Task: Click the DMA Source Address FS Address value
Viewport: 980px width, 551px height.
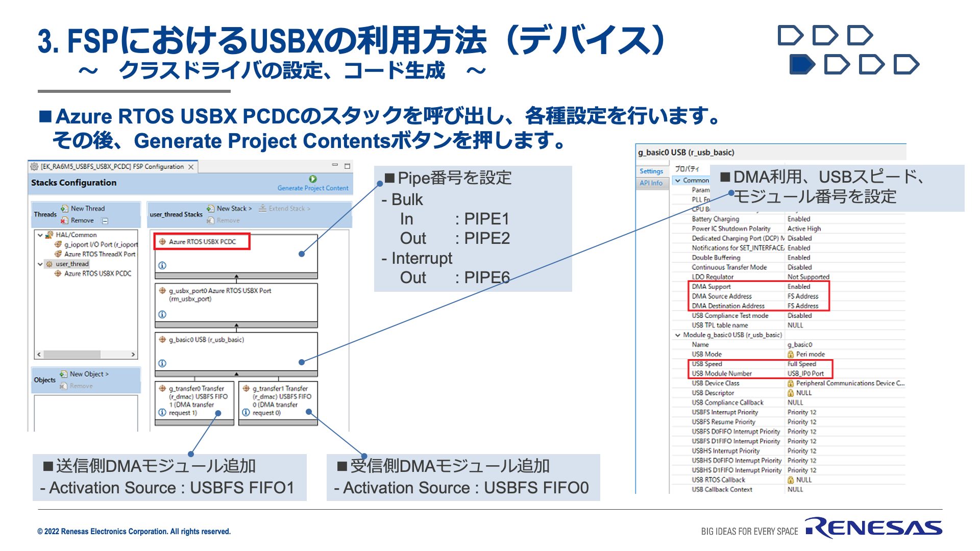Action: (803, 296)
